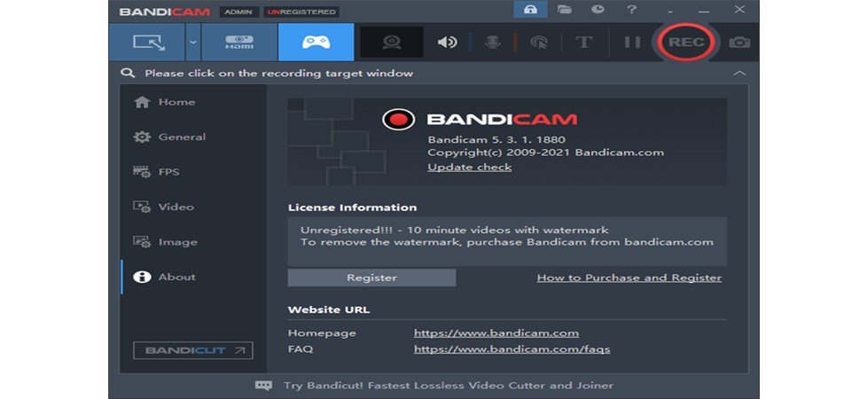Open screen recording mode dropdown arrow
This screenshot has height=399, width=868.
(x=192, y=42)
